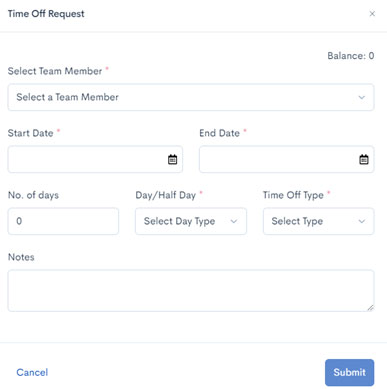Screen dimensions: 387x389
Task: Click the chevron arrow beside Select Day Type
Action: point(234,221)
